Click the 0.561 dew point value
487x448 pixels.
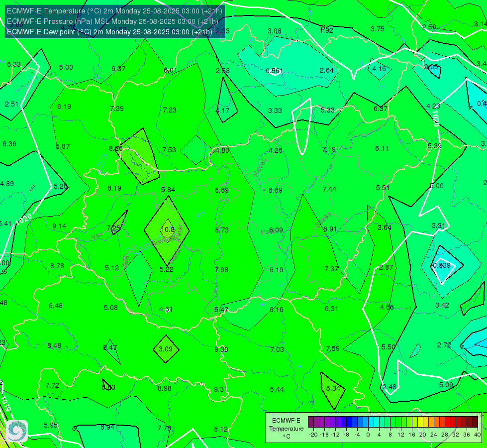(274, 71)
